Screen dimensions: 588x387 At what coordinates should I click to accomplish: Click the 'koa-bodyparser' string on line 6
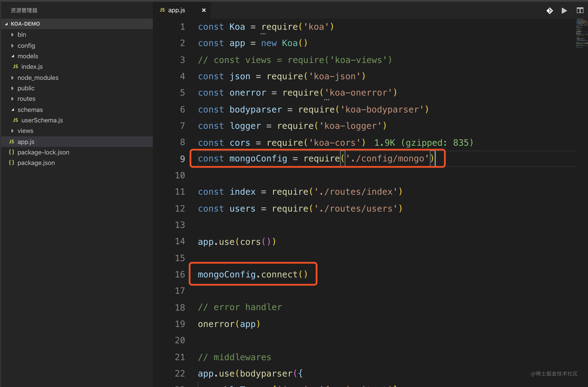tap(382, 110)
